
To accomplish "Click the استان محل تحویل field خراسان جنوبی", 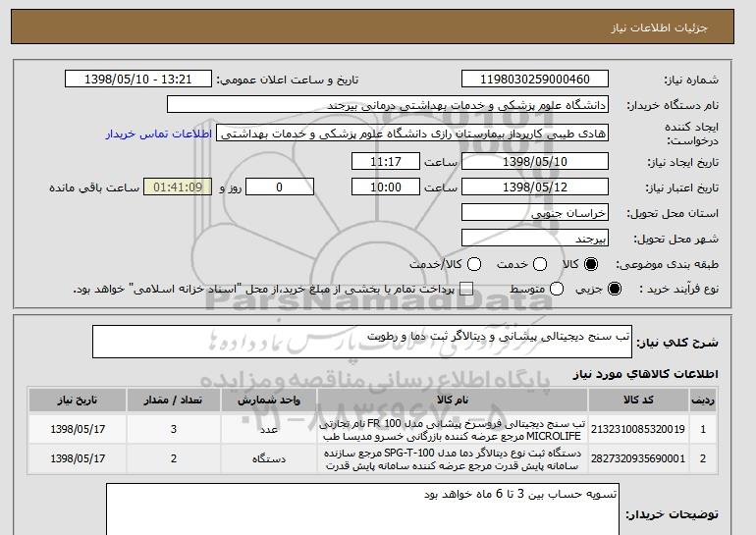I will coord(535,213).
